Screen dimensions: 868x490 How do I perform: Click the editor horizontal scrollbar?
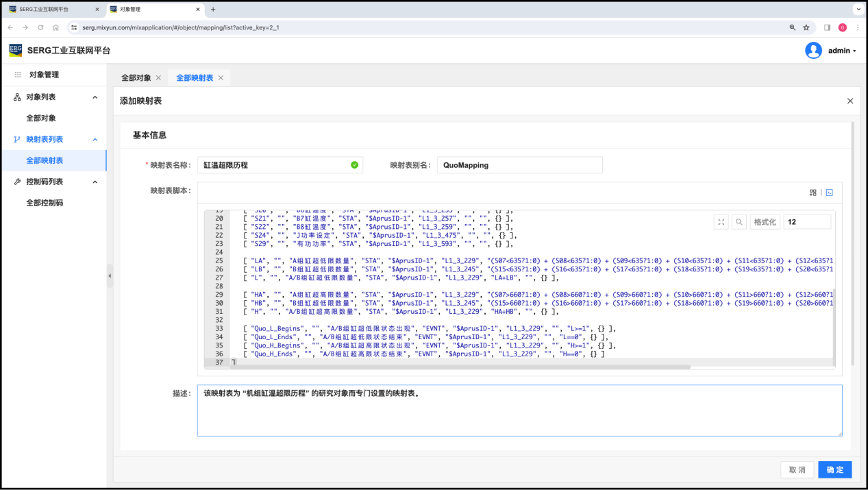pos(459,367)
